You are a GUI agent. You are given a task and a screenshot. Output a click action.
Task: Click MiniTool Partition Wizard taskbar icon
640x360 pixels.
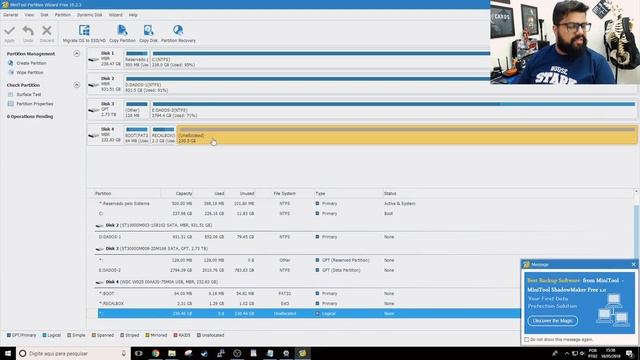[302, 353]
